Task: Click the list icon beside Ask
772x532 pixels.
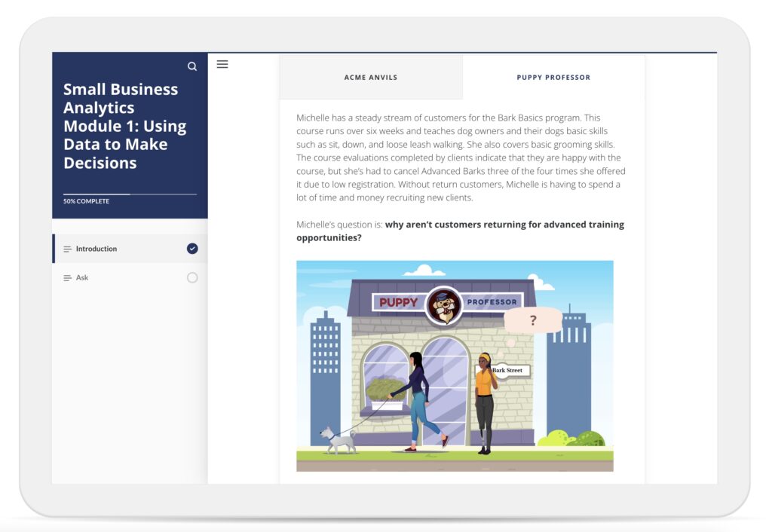Action: point(68,278)
